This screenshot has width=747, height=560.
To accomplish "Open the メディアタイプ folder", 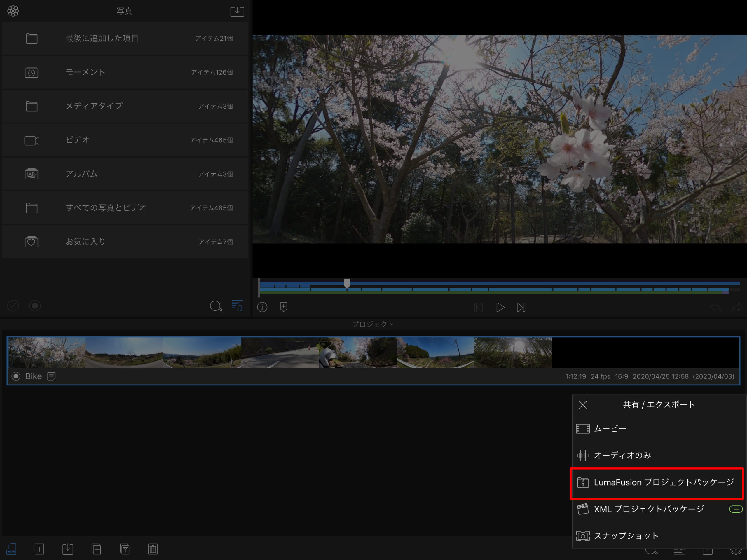I will click(x=125, y=106).
